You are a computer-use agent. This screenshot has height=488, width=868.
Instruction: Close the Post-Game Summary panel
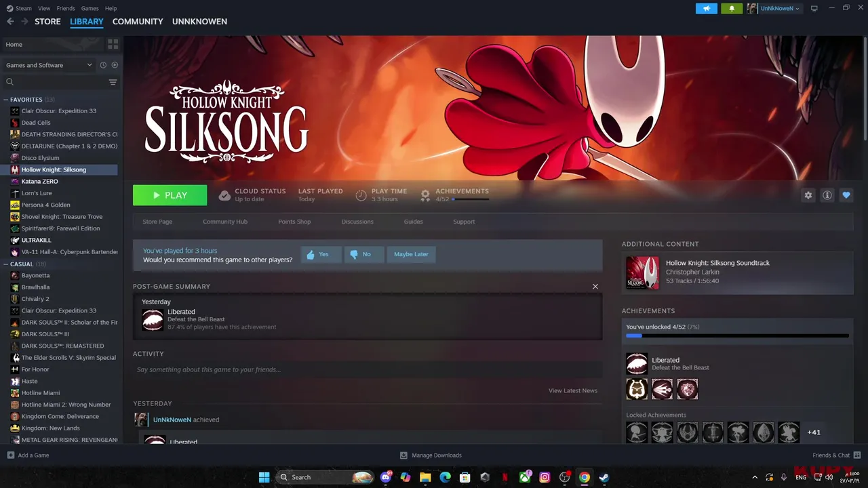coord(595,287)
